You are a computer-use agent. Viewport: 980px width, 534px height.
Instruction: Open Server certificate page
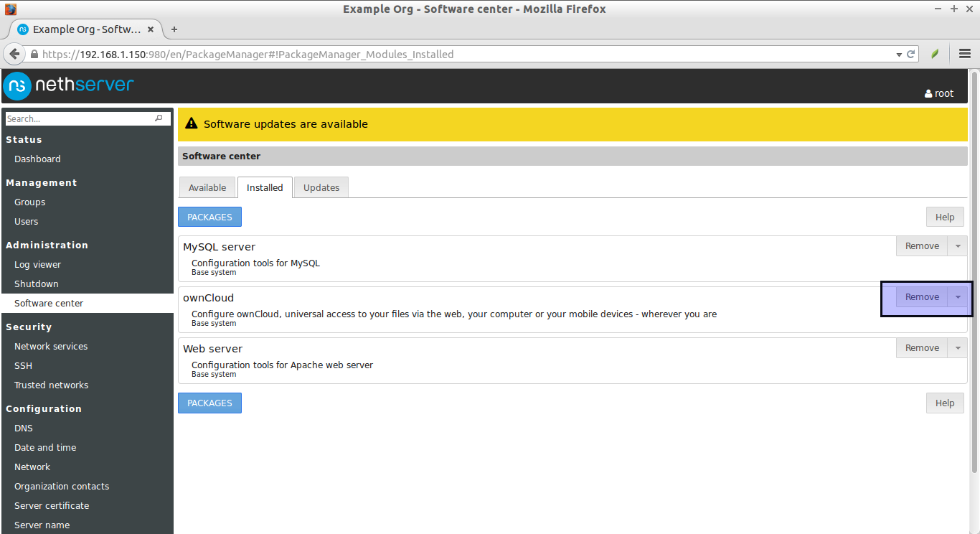coord(52,506)
